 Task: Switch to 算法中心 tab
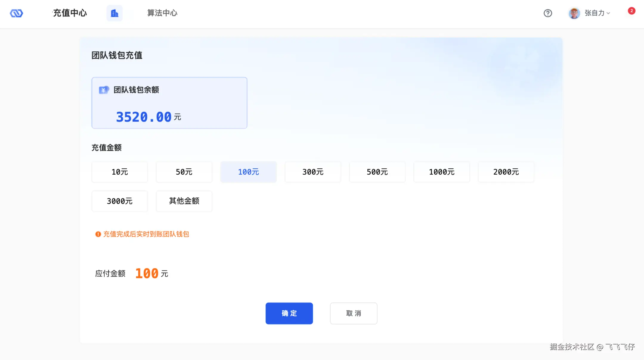pyautogui.click(x=162, y=13)
